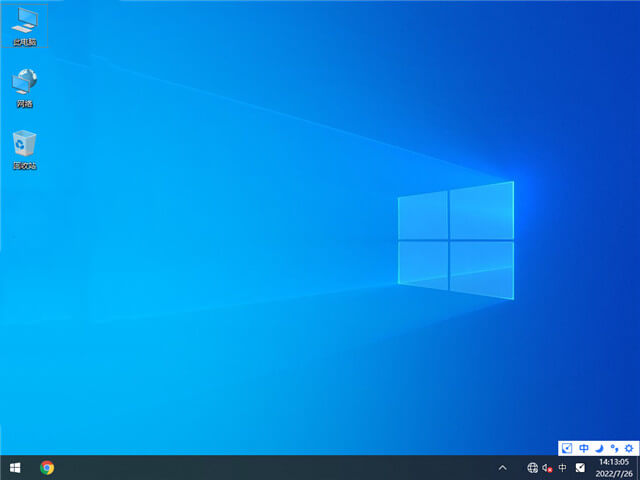Screen dimensions: 640x480
Task: Open the IME bar settings gear
Action: 629,448
